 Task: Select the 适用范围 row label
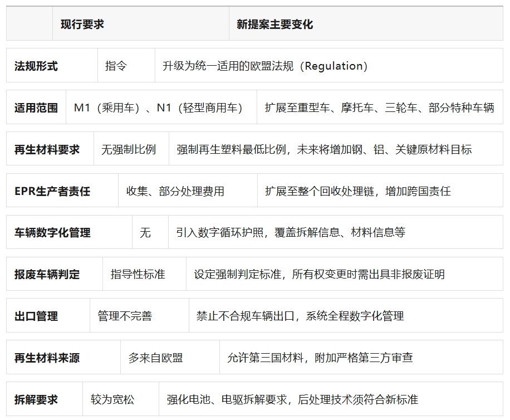[x=36, y=108]
